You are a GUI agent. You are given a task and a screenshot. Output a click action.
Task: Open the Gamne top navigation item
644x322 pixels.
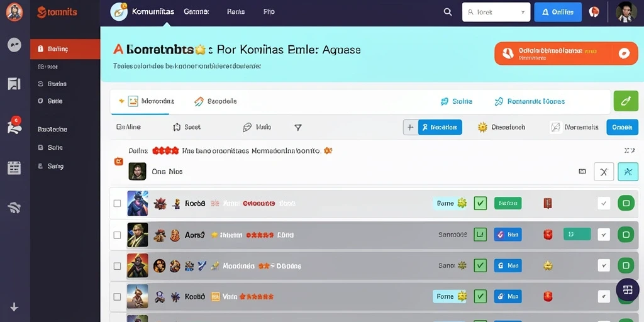(x=196, y=12)
